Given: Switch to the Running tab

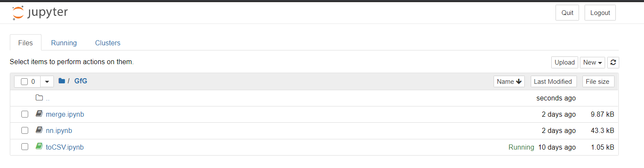Looking at the screenshot, I should point(64,43).
